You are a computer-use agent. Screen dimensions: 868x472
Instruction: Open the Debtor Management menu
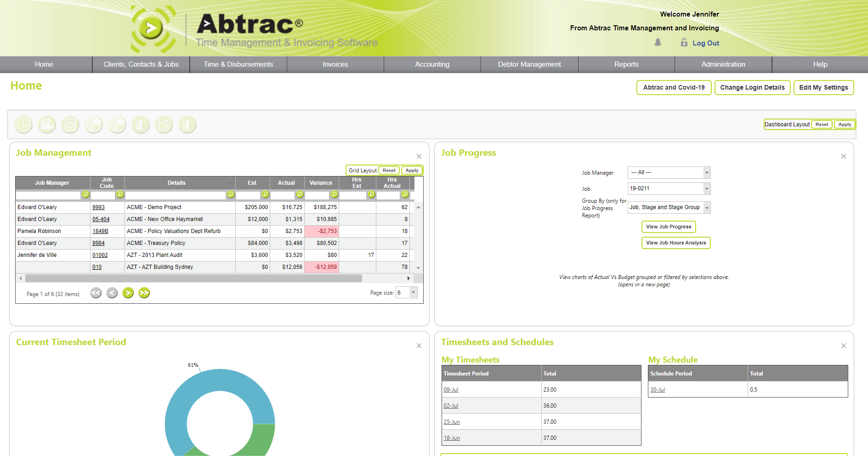pos(529,64)
